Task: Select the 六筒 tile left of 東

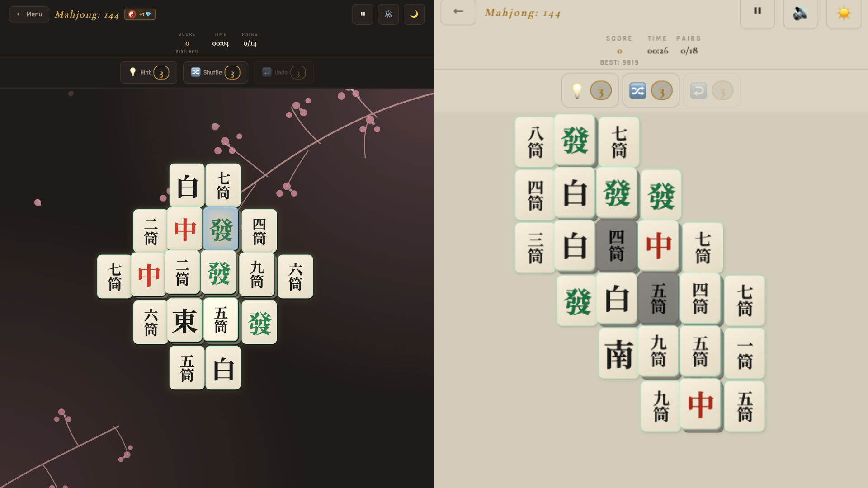Action: tap(151, 322)
